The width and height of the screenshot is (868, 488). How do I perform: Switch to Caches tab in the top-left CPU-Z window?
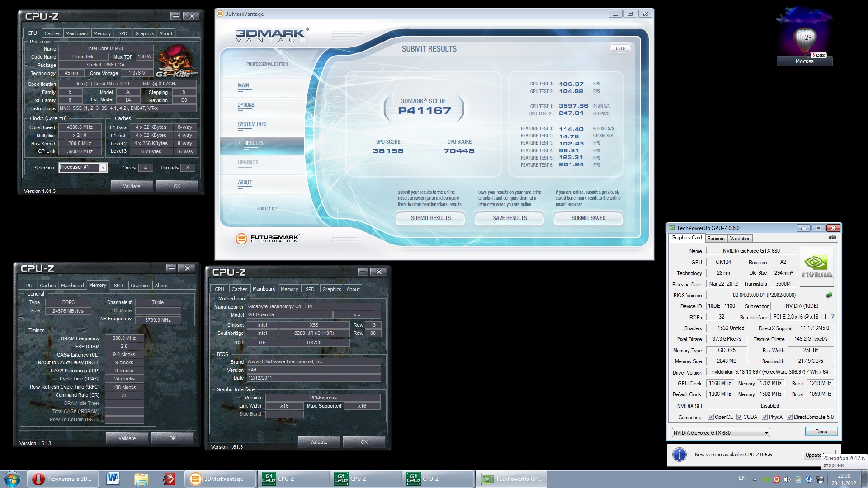coord(52,33)
